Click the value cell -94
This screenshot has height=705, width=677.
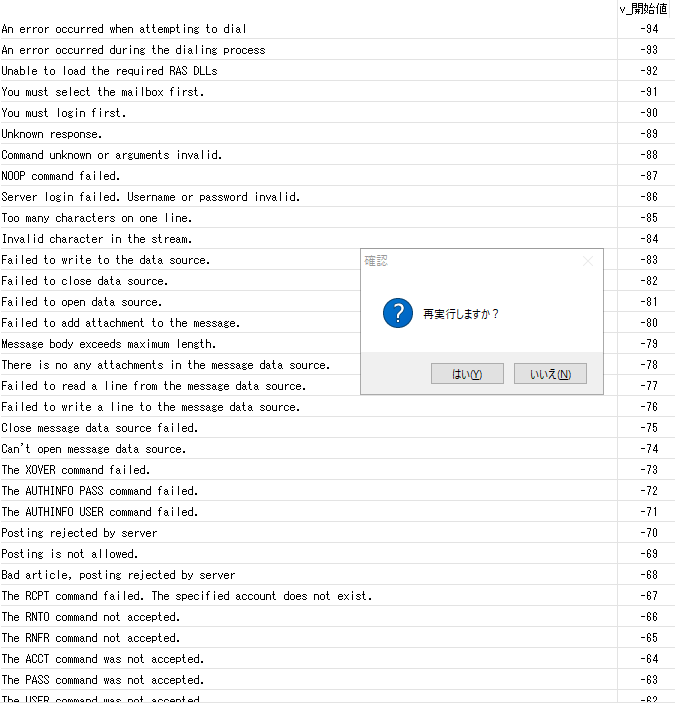coord(648,29)
